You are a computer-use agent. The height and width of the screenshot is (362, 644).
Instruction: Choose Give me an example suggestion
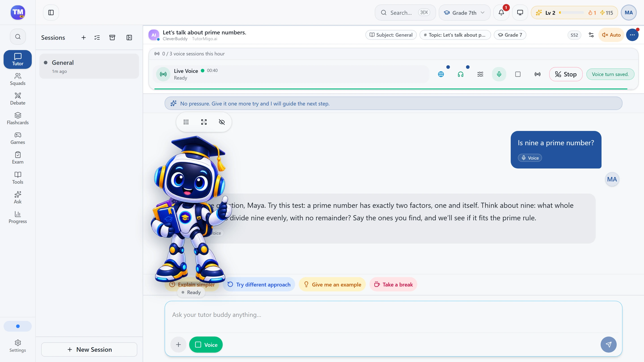[332, 284]
